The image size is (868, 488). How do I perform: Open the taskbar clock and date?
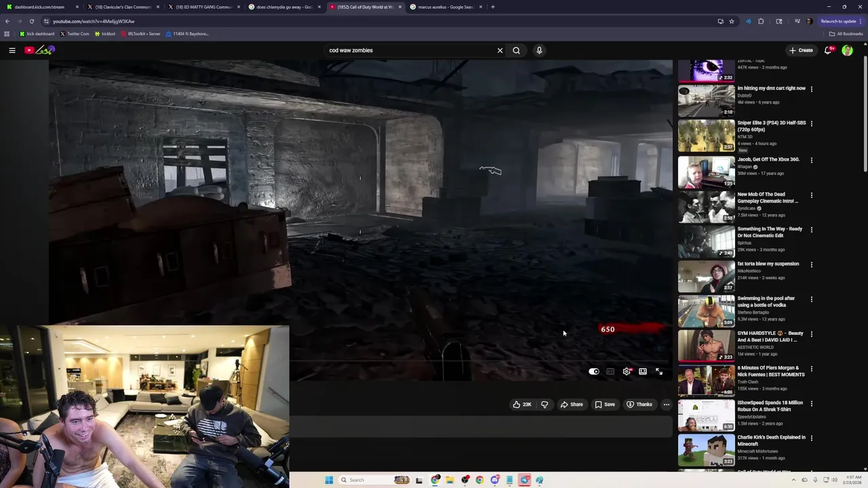[852, 480]
